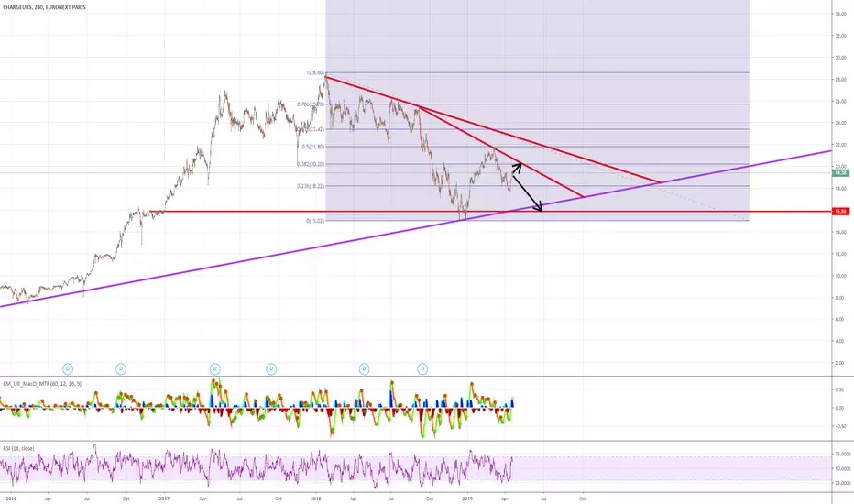Click the dividend D marker near September 2018
This screenshot has width=854, height=504.
tap(422, 369)
